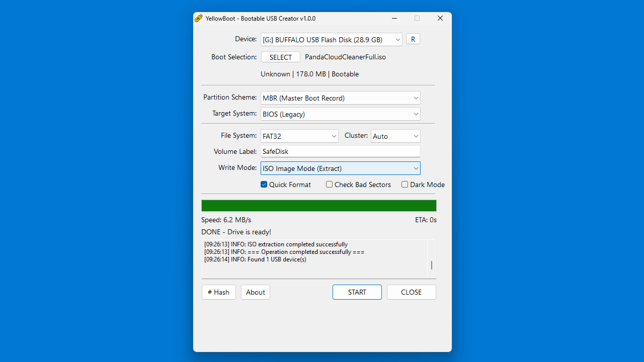Open the About dialog
Viewport: 644px width, 362px height.
(x=256, y=292)
